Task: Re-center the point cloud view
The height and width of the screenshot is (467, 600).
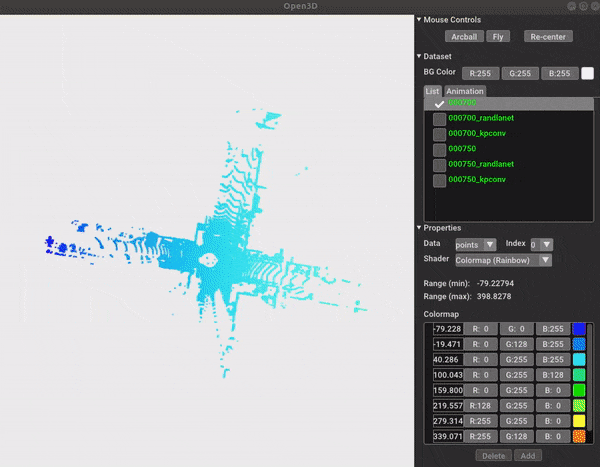Action: (547, 37)
